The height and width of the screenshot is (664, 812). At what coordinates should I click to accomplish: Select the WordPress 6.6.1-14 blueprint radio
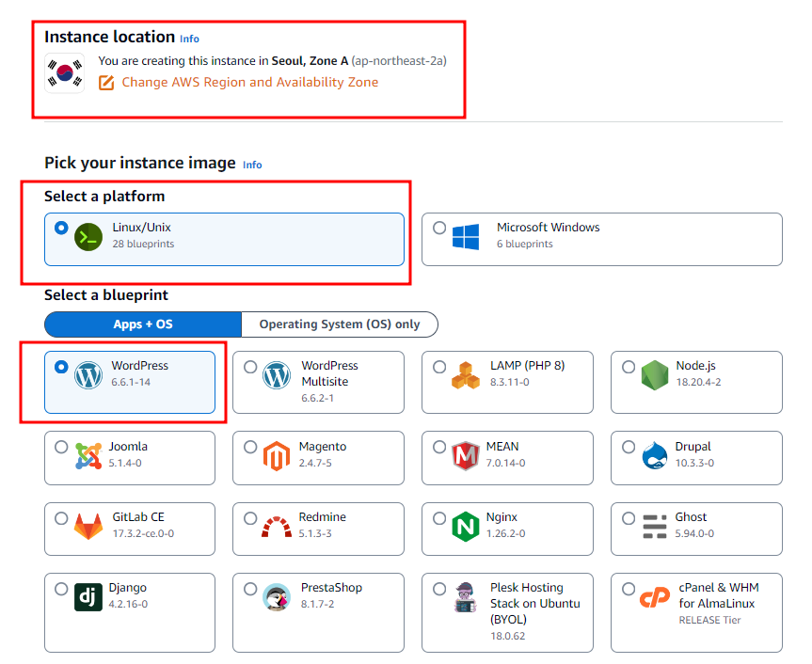(61, 367)
